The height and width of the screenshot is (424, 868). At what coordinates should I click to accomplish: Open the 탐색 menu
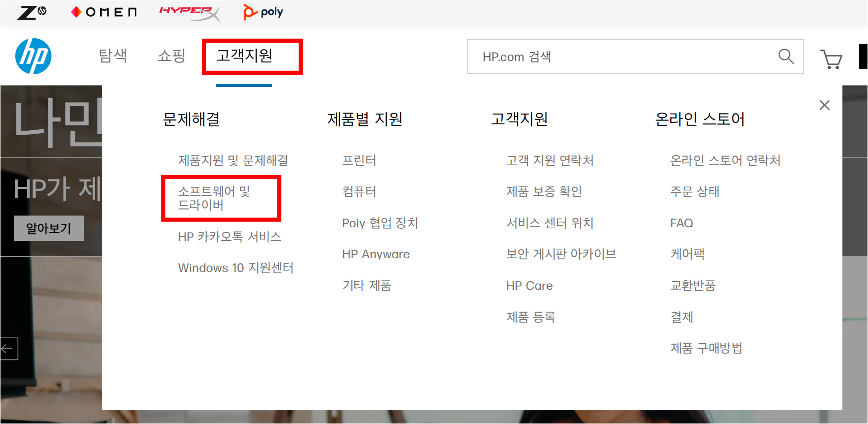(x=113, y=55)
